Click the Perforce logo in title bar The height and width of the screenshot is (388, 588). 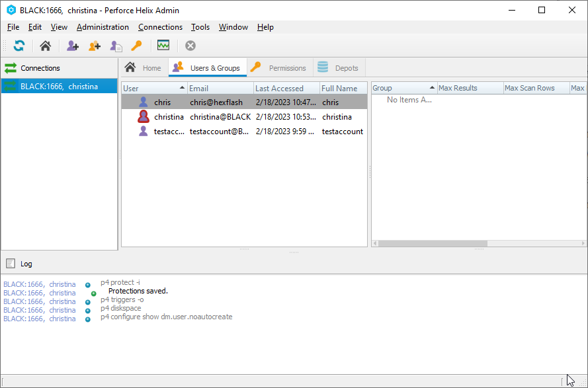click(11, 10)
